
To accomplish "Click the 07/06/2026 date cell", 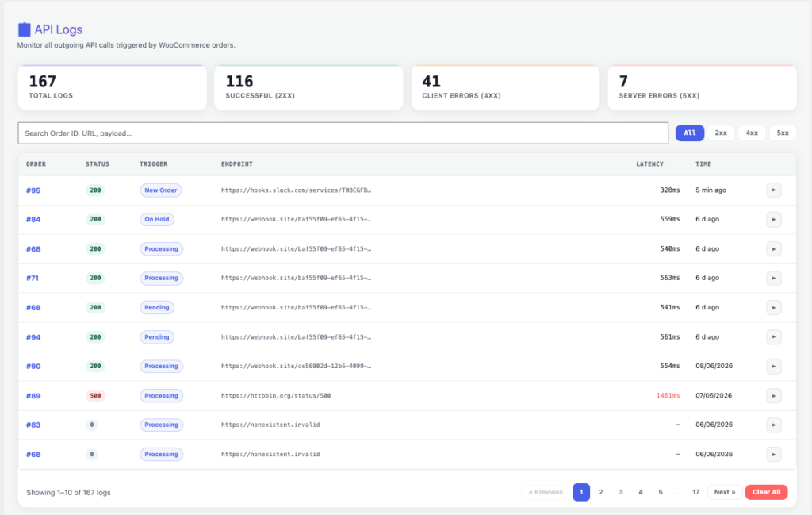I will 714,396.
